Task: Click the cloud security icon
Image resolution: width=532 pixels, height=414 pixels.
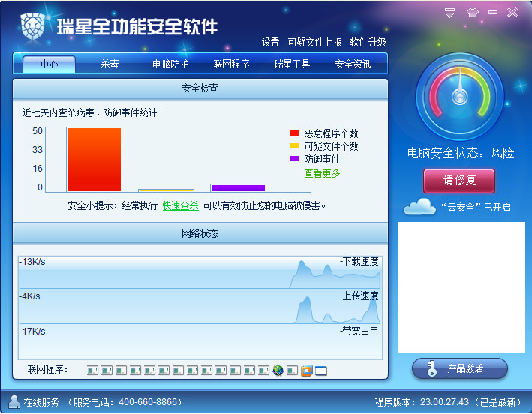Action: click(419, 206)
